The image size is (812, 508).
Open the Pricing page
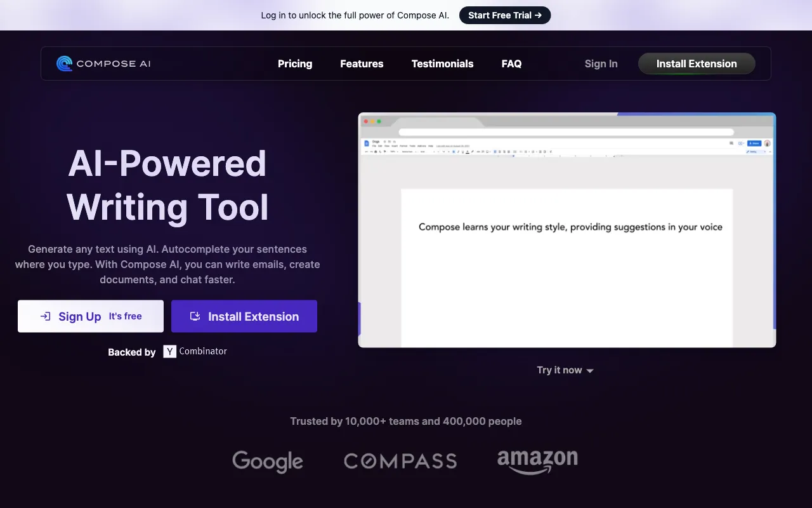click(x=295, y=63)
